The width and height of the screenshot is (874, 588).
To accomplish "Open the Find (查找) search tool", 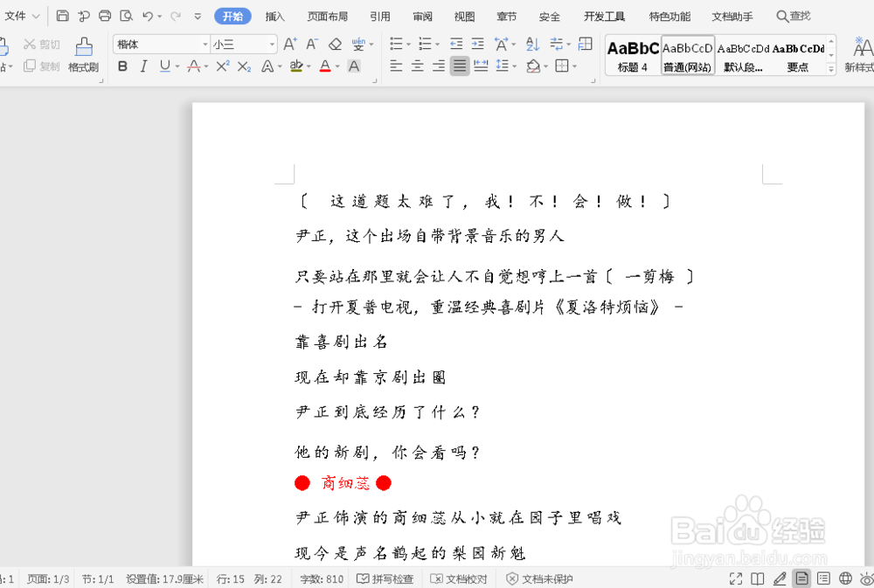I will point(794,16).
